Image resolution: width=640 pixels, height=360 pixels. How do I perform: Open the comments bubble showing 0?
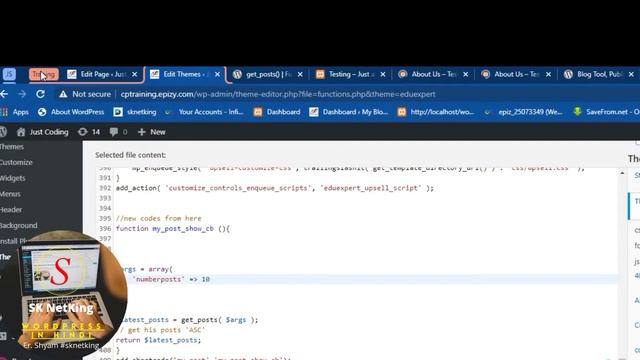point(118,132)
